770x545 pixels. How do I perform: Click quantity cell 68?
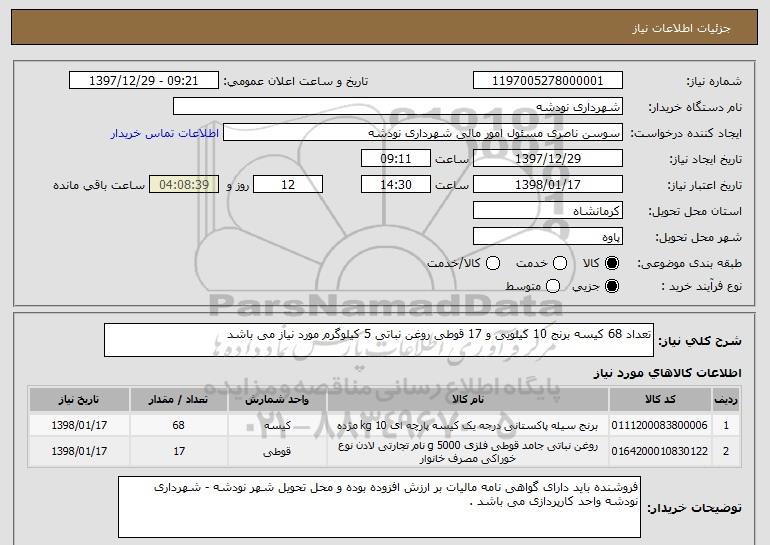[179, 425]
